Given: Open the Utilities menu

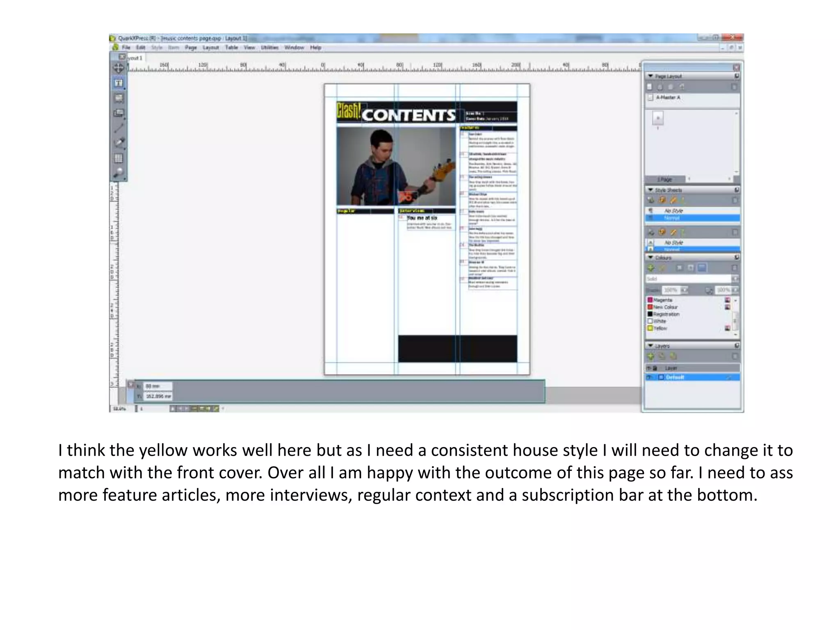Looking at the screenshot, I should 269,48.
